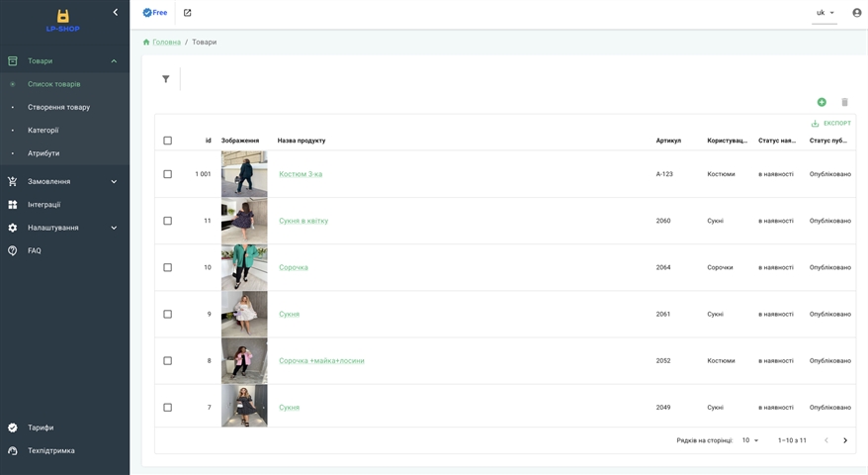
Task: Check the box for Костюм 3-ка row
Action: pos(167,174)
